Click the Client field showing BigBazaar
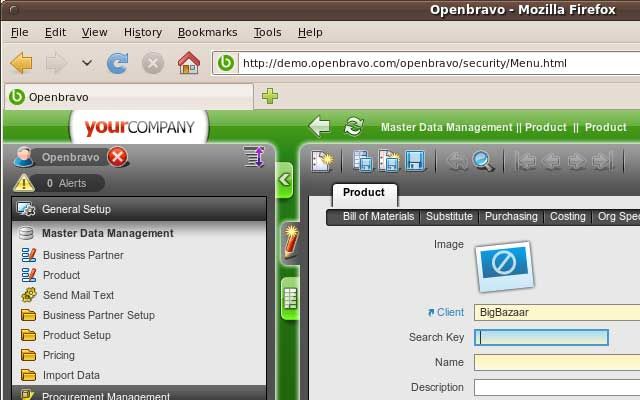The height and width of the screenshot is (400, 640). 557,312
